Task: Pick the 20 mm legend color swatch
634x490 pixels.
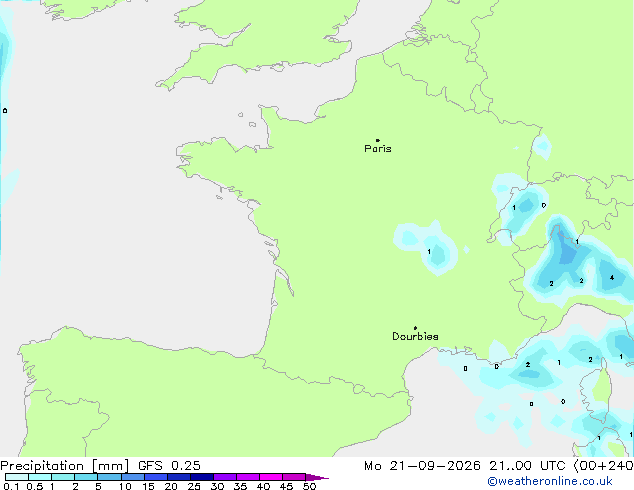Action: 179,477
